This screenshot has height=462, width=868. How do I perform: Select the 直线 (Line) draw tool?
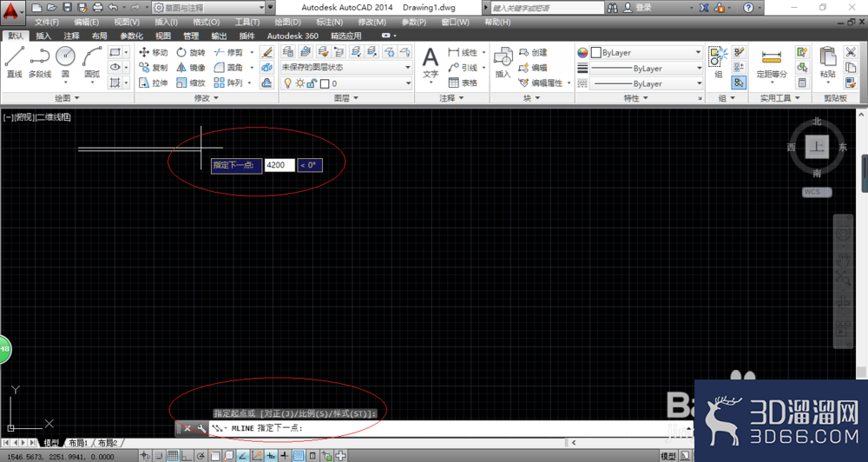15,61
